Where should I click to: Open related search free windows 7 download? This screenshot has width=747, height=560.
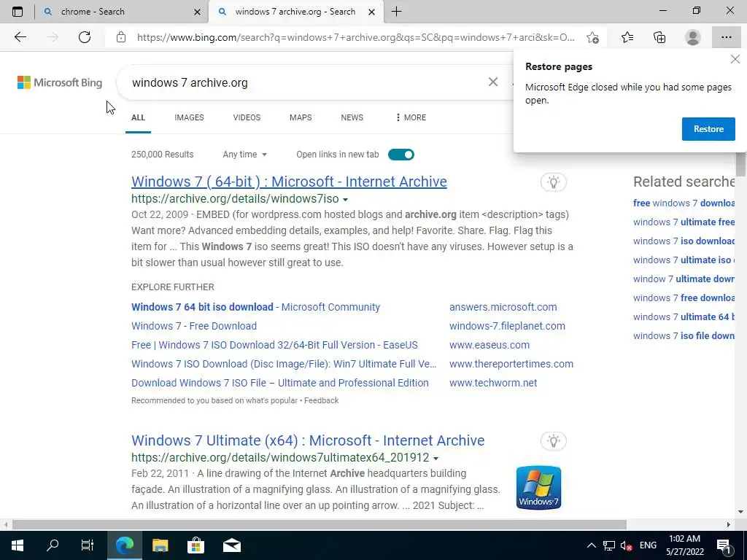(684, 203)
